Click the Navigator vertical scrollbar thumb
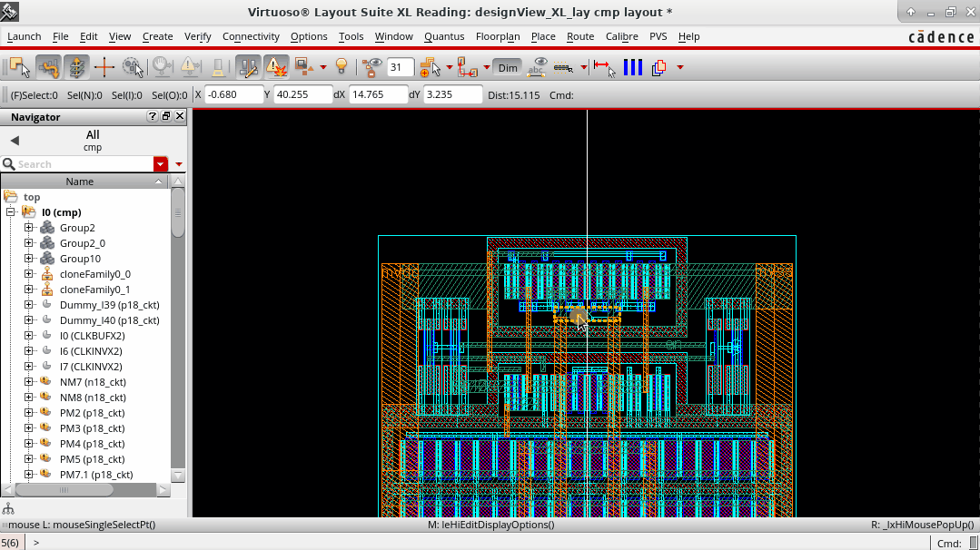980x550 pixels. click(x=178, y=213)
